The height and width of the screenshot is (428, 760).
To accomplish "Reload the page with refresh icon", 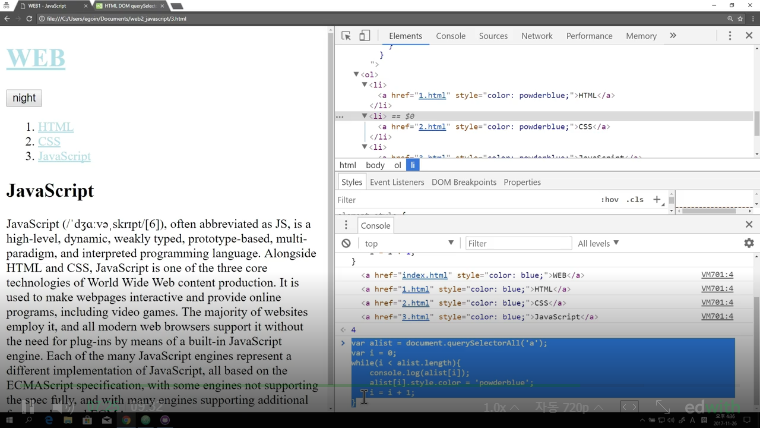I will (x=29, y=18).
